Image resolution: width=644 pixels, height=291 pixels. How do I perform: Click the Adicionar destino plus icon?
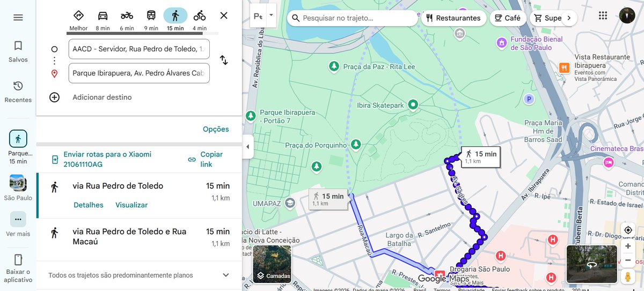pyautogui.click(x=54, y=97)
